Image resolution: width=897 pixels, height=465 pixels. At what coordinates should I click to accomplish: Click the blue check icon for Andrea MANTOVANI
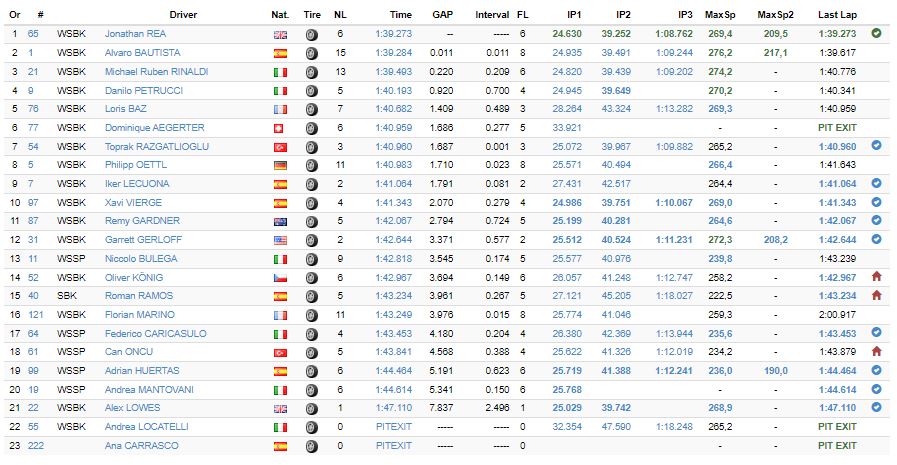tap(876, 389)
